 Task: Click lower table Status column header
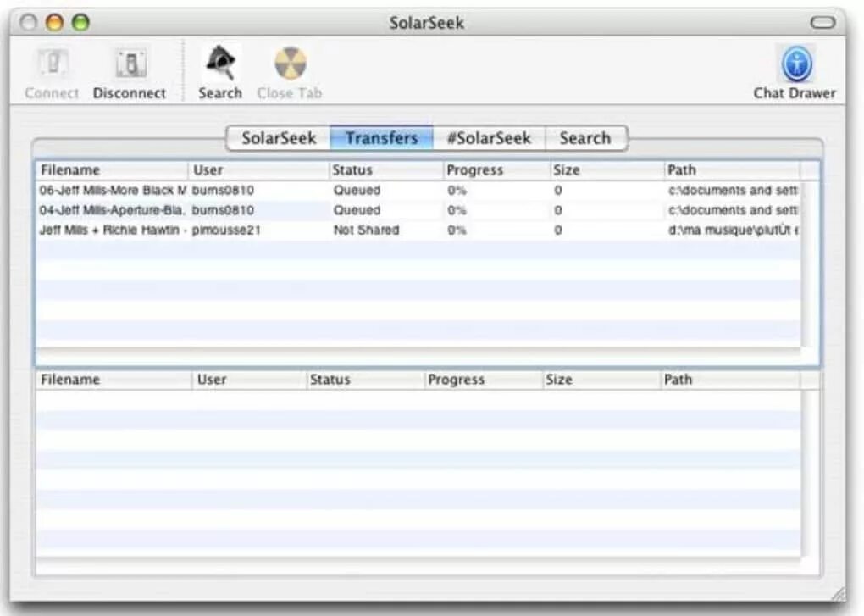click(365, 380)
